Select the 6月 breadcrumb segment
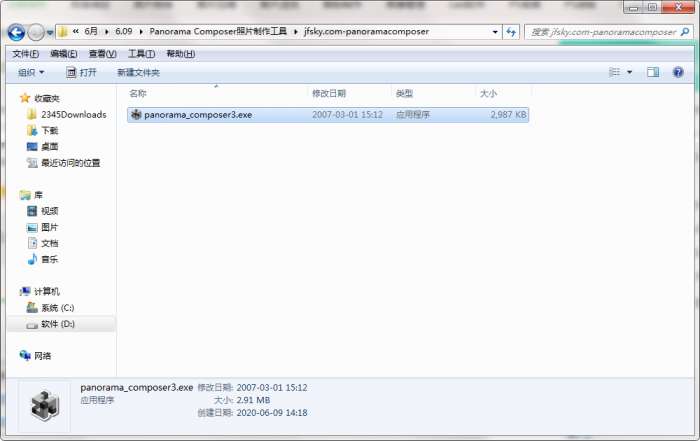Viewport: 700px width, 441px height. point(91,31)
